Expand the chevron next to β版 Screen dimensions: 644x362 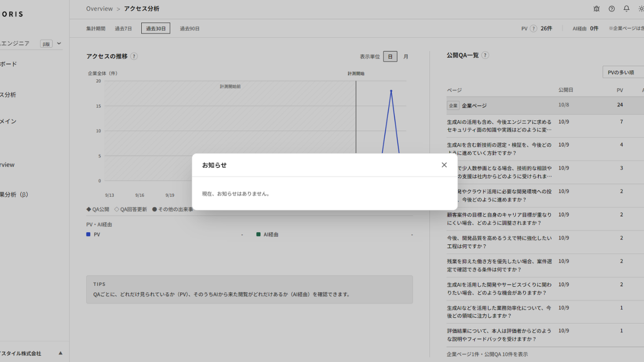click(59, 43)
